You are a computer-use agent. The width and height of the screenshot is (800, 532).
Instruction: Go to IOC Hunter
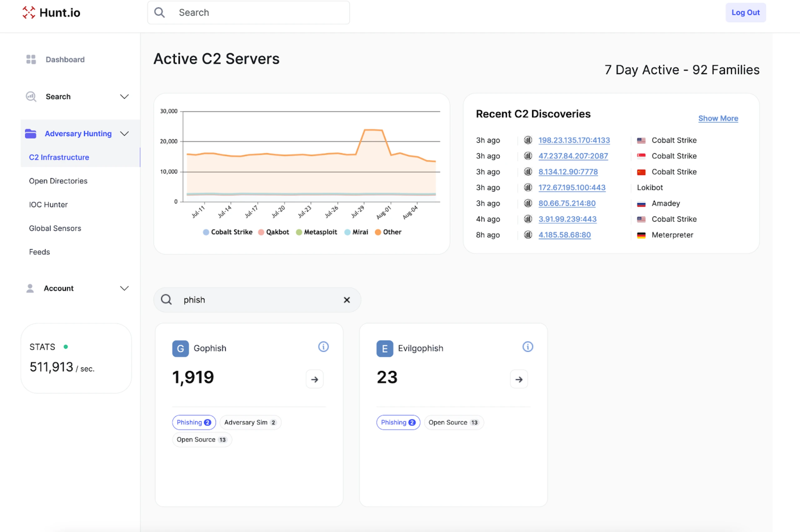click(x=48, y=204)
